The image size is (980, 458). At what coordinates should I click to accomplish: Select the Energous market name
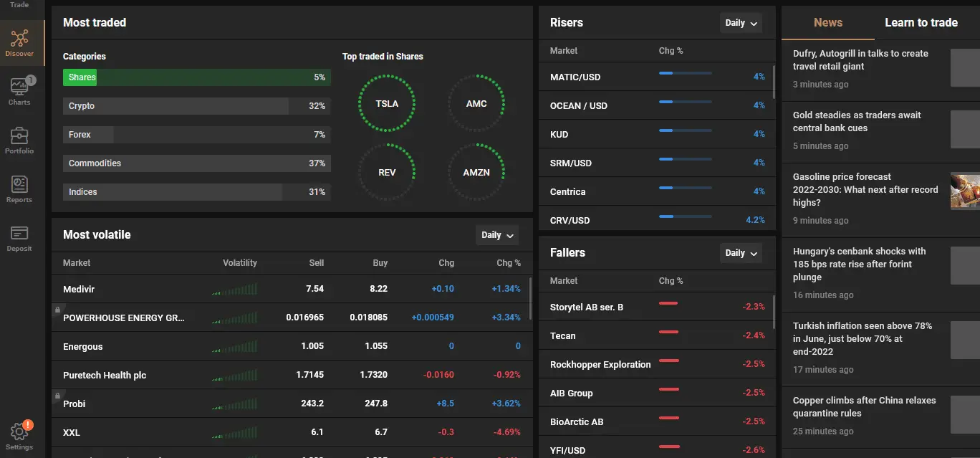[83, 346]
